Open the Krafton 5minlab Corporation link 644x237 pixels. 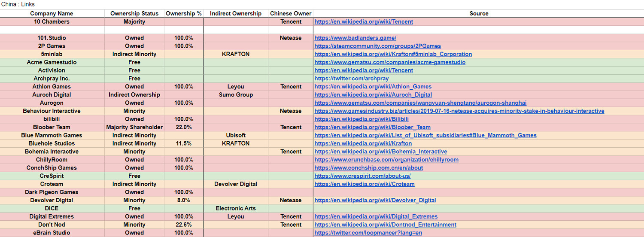click(x=393, y=54)
